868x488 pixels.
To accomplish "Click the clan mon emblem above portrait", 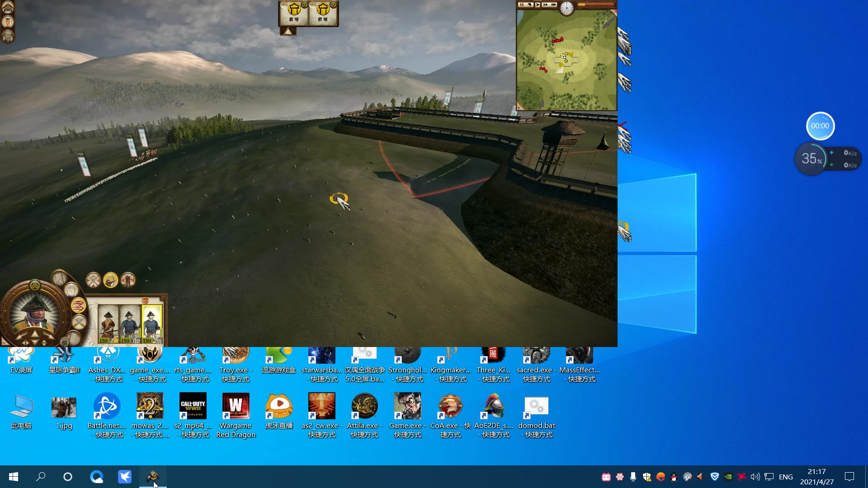I will pos(35,285).
